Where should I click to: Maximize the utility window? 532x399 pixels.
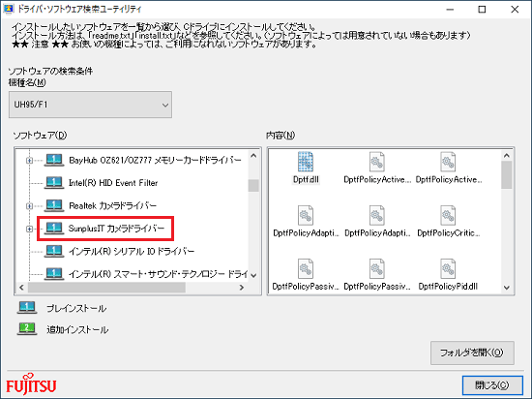[482, 10]
